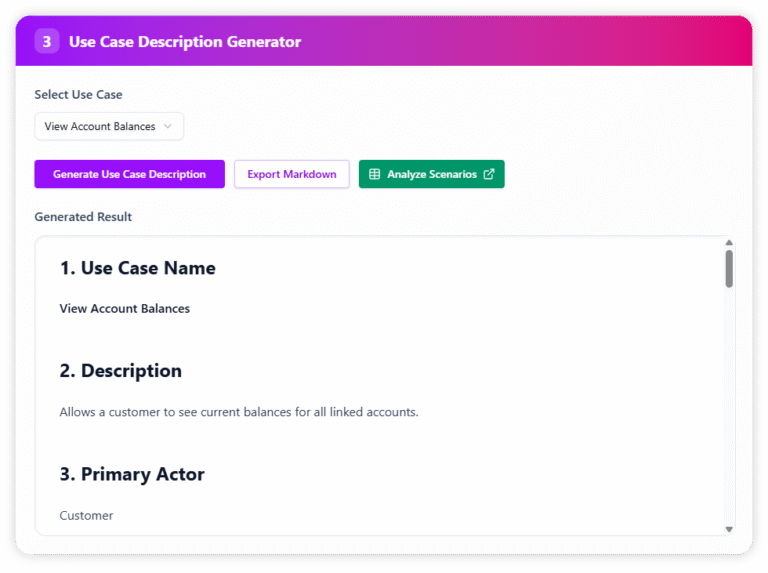Click the table grid icon on Analyze Scenarios
This screenshot has width=768, height=573.
375,174
